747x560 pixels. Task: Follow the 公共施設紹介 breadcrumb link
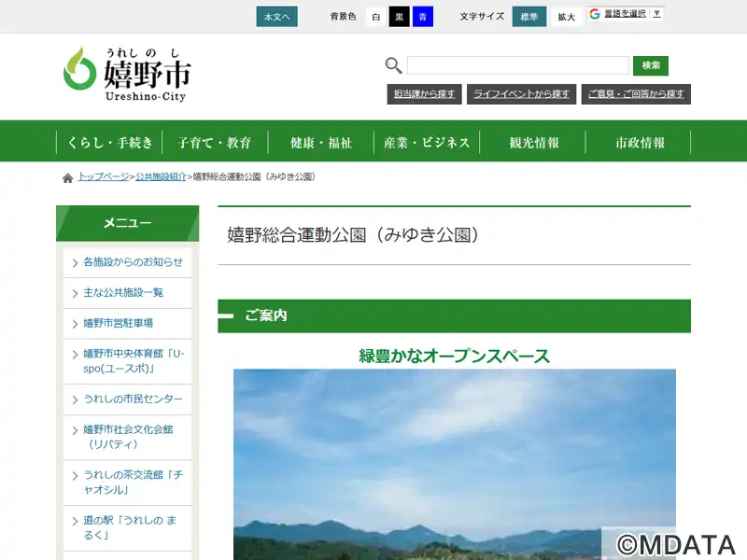(162, 176)
